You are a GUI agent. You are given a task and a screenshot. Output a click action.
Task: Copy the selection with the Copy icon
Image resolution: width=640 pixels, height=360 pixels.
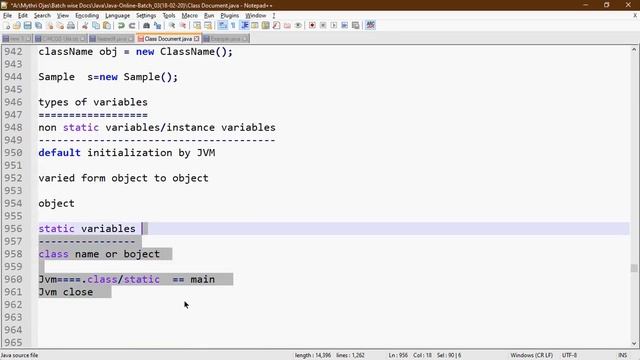pyautogui.click(x=96, y=25)
